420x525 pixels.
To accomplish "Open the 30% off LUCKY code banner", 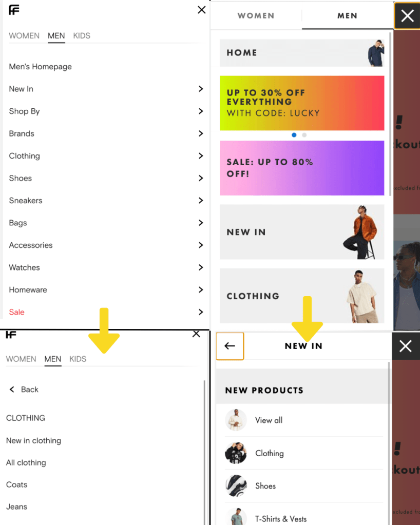I will (302, 103).
